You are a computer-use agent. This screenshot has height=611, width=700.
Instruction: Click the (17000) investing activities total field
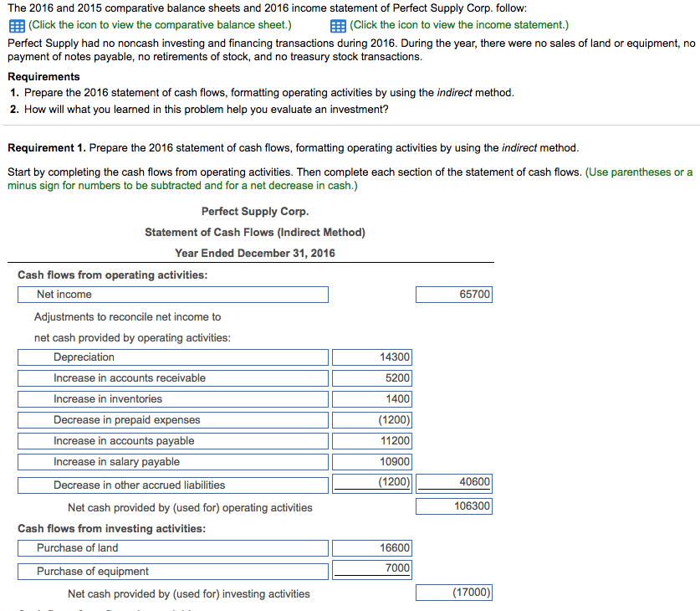pos(454,592)
